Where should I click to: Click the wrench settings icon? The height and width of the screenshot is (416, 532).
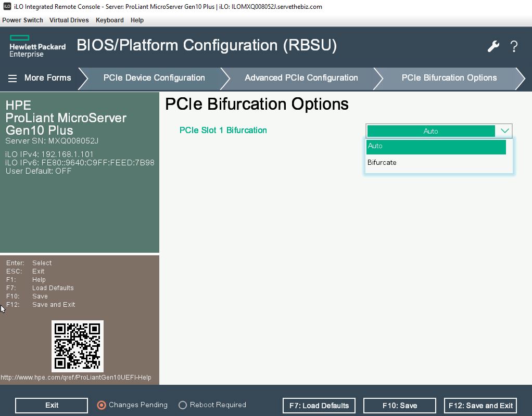click(x=493, y=46)
